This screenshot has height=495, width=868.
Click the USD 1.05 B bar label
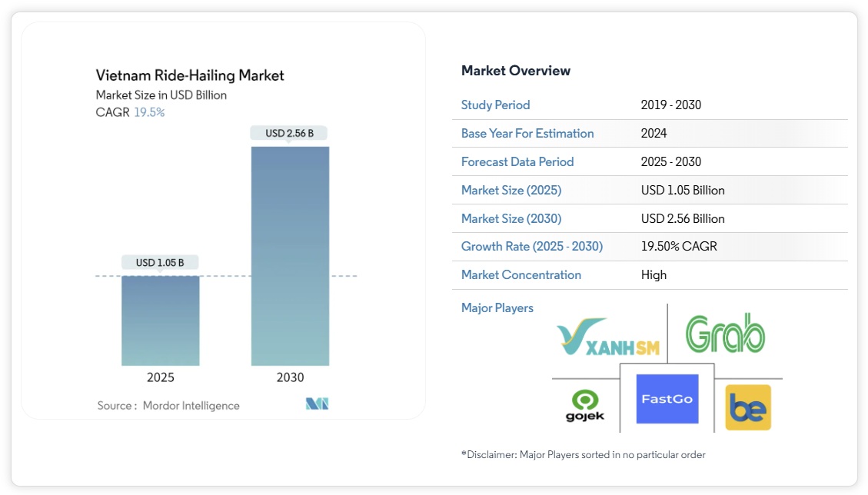coord(160,263)
